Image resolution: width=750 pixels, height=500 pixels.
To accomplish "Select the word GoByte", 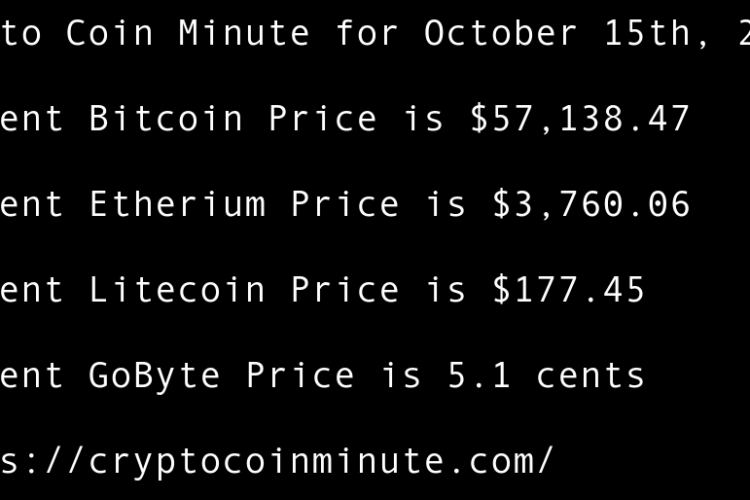I will tap(155, 376).
